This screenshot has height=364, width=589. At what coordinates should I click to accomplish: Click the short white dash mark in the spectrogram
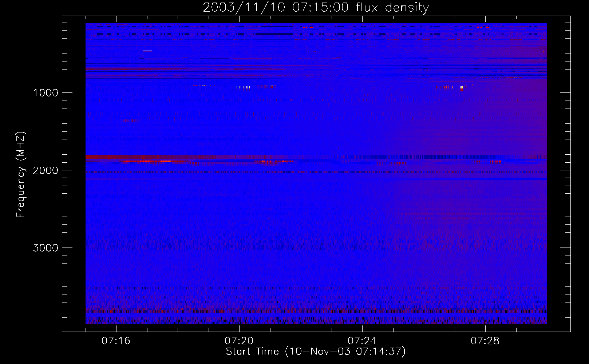tap(147, 51)
